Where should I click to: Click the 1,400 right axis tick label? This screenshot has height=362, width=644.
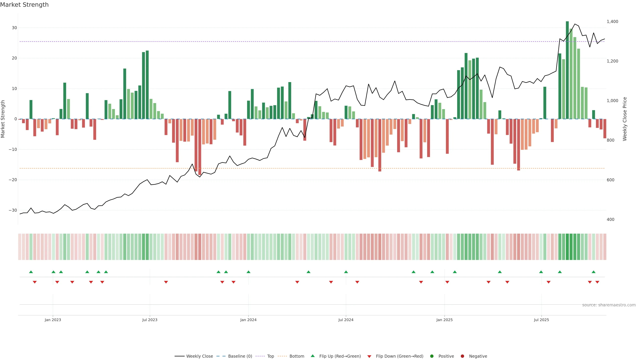(612, 22)
